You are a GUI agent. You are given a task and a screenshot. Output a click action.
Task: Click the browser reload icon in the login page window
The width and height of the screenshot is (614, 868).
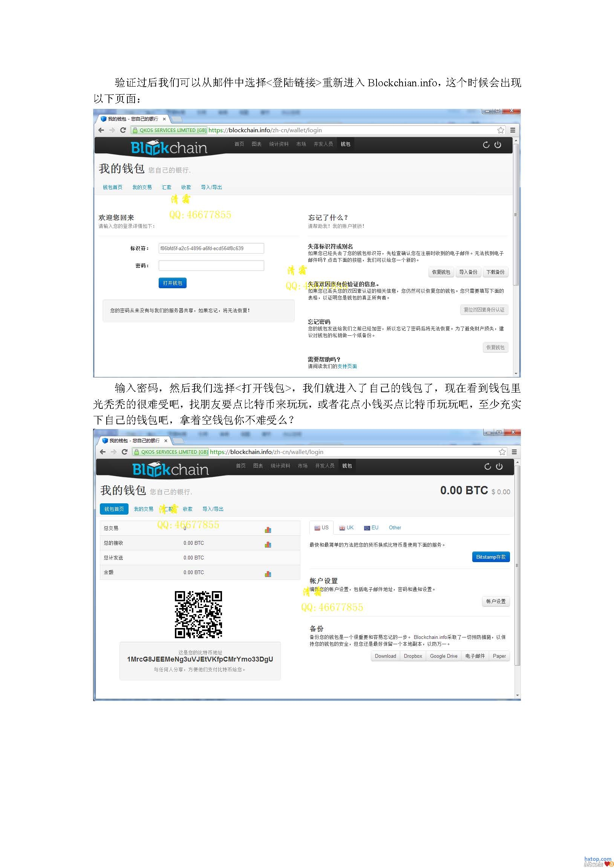[123, 130]
